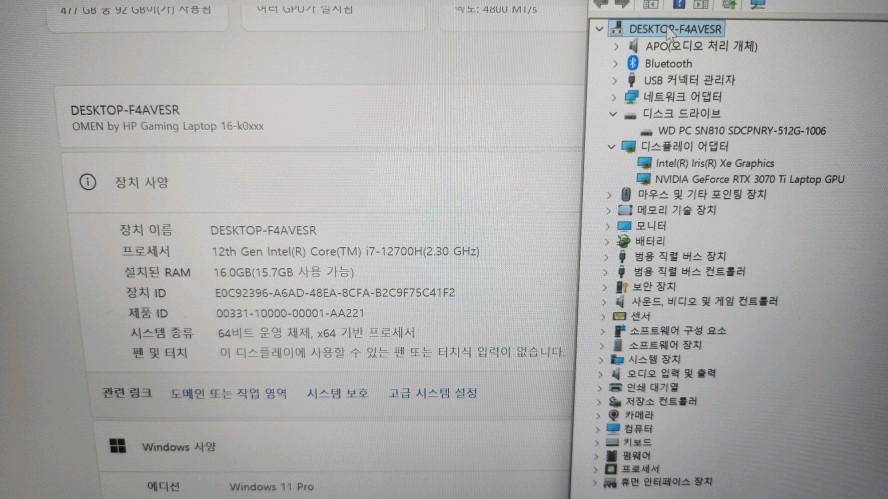888x499 pixels.
Task: Select the 휴먼 인터페이스 장치 row
Action: coord(667,482)
